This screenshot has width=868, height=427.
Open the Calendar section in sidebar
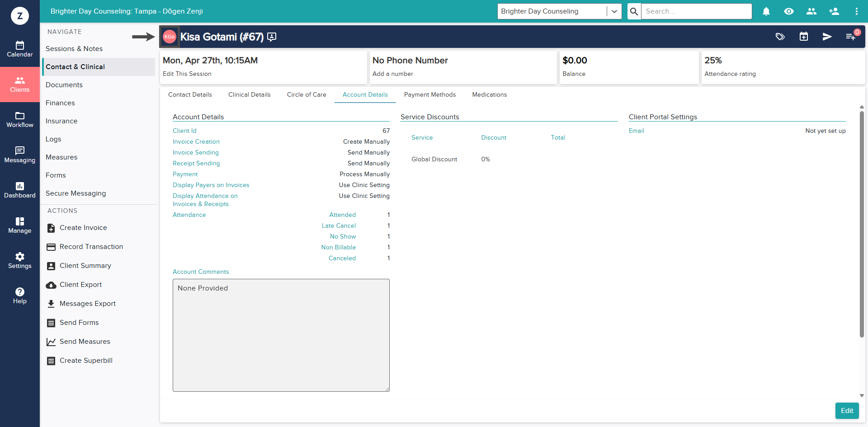[x=20, y=49]
